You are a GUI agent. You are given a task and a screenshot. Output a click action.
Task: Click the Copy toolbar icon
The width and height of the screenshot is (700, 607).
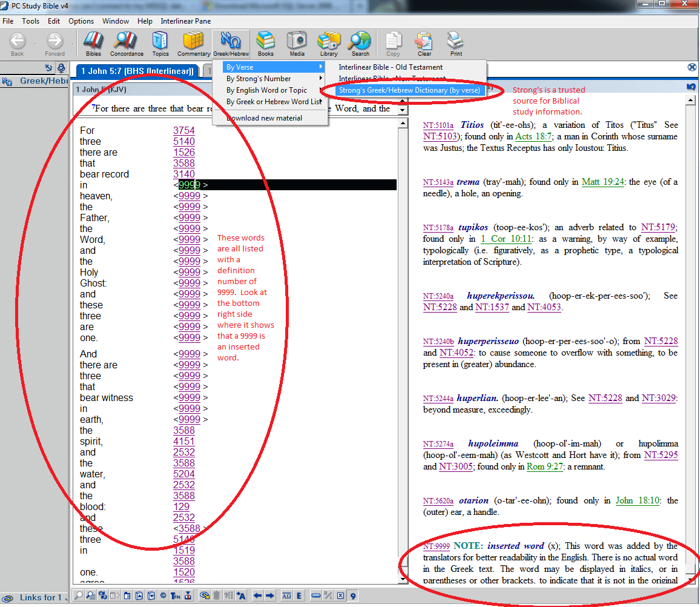tap(394, 44)
